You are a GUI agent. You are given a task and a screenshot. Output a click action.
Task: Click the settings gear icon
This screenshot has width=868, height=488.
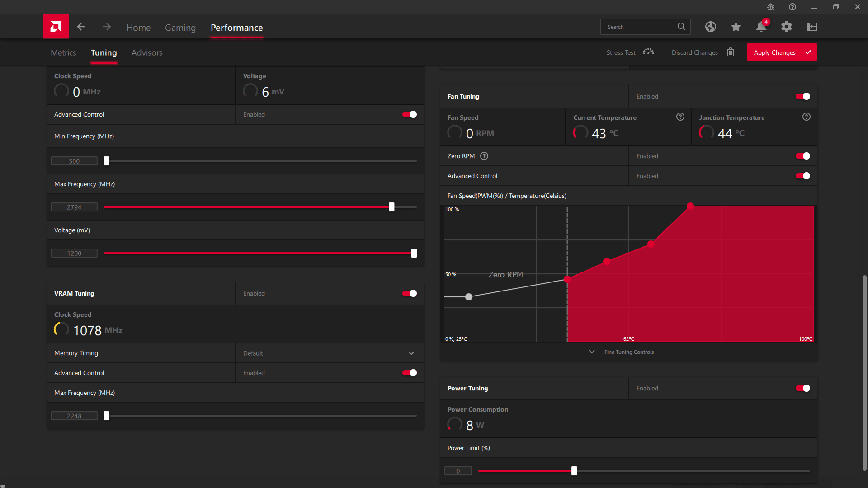coord(787,27)
